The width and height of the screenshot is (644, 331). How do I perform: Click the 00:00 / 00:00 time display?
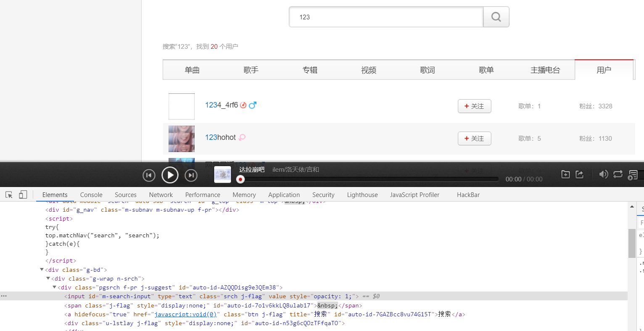click(x=524, y=179)
